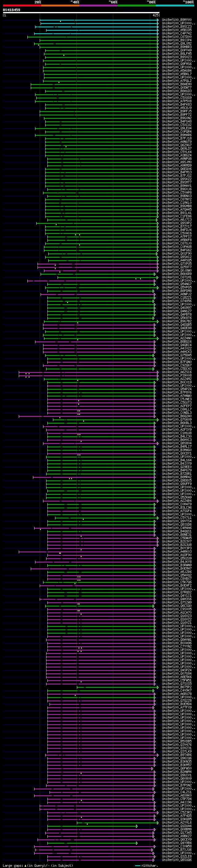Select hit label UniRef100_Q6EQ06

coord(177,169)
